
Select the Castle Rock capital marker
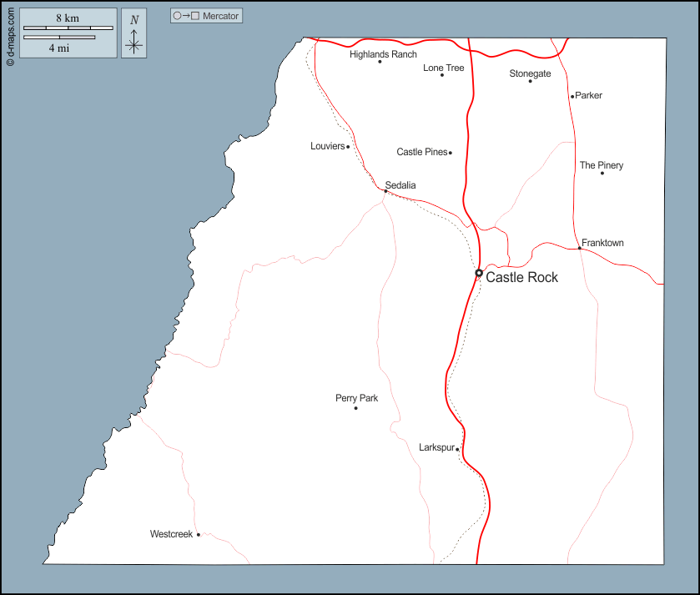[479, 273]
